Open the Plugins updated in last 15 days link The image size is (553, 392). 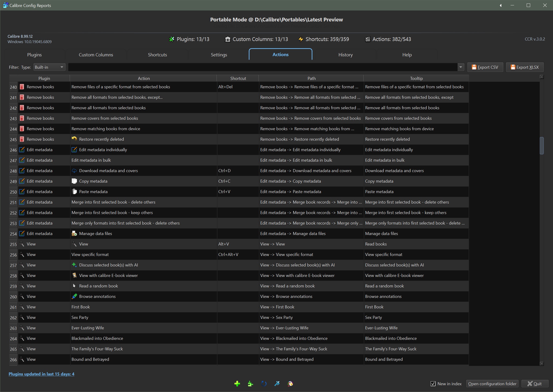click(x=41, y=374)
